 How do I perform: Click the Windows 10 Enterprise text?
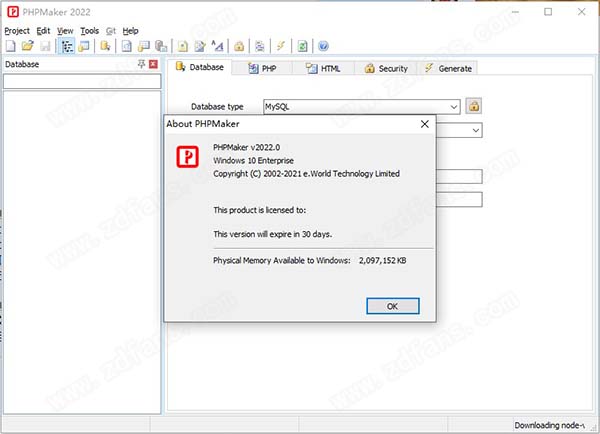pyautogui.click(x=253, y=160)
